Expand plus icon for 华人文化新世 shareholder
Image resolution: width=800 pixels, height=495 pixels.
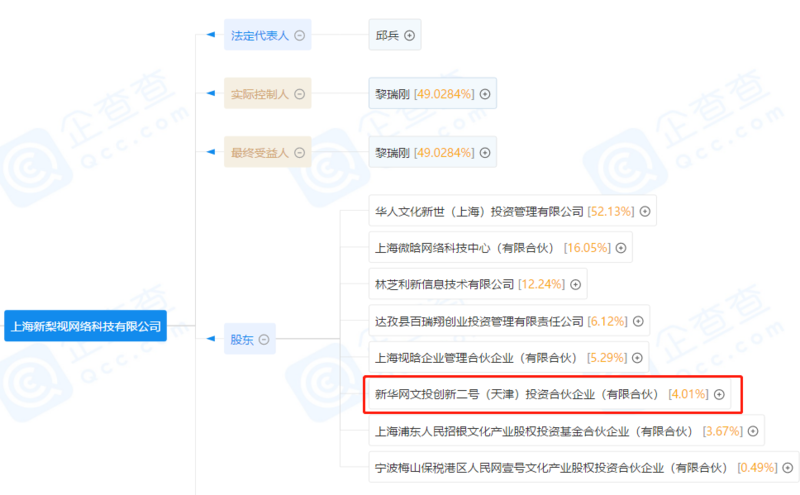(x=645, y=211)
